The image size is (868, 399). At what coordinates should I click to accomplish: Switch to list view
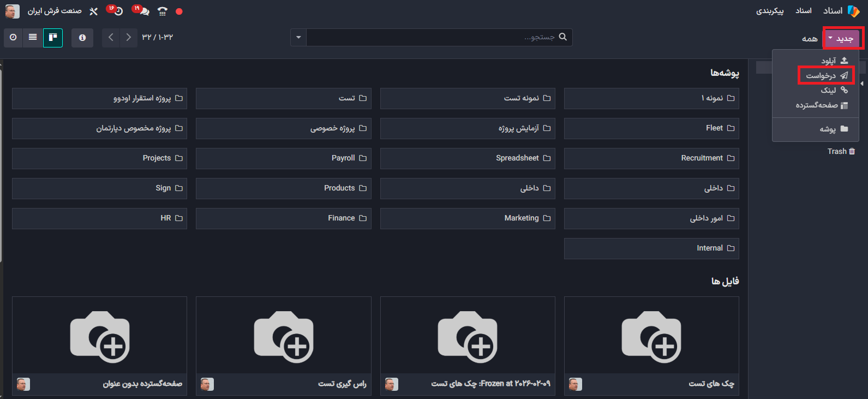click(33, 38)
